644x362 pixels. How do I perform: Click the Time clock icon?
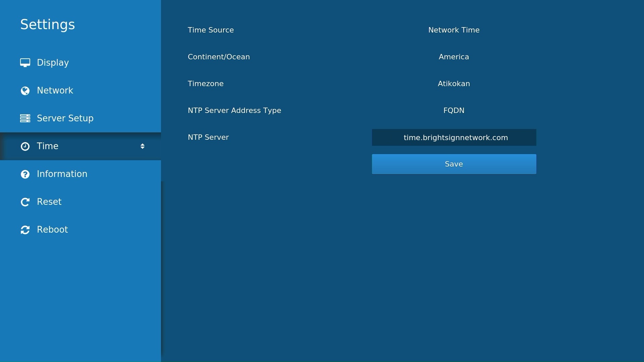25,146
